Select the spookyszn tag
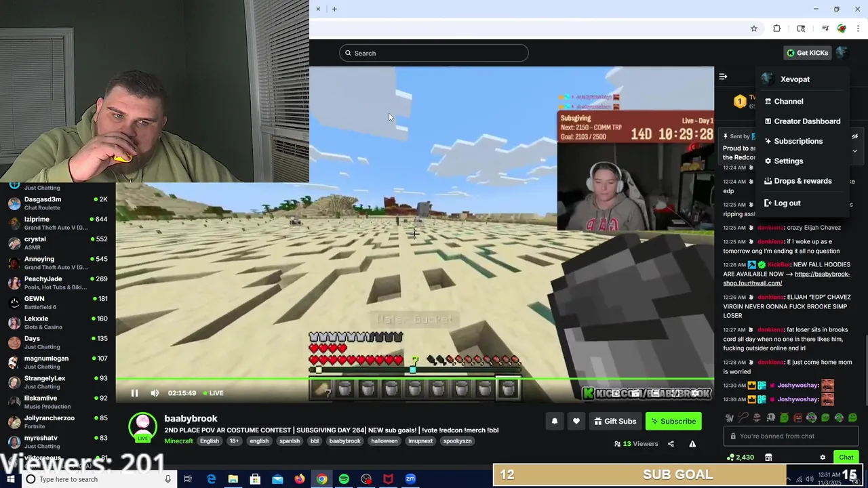The width and height of the screenshot is (868, 488). pos(458,441)
